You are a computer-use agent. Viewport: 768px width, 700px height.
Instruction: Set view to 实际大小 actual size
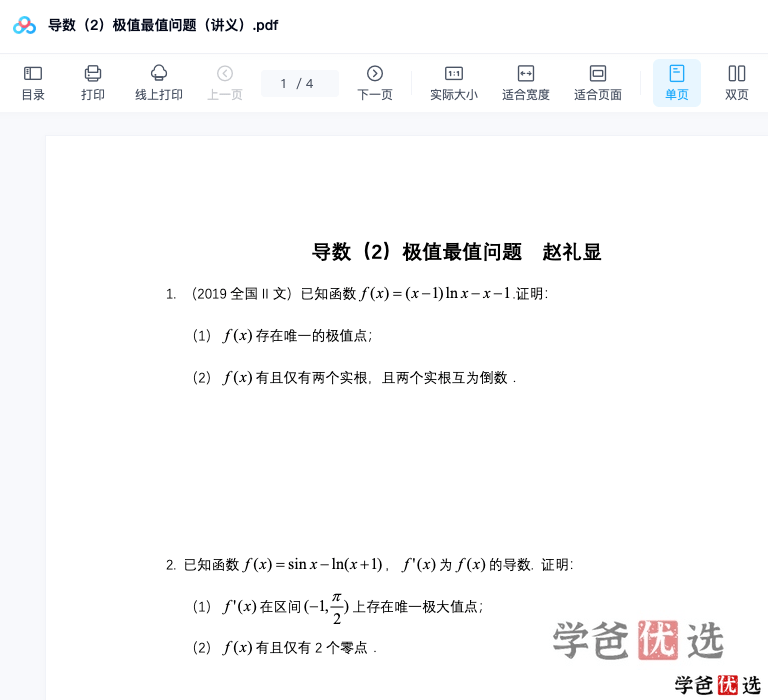tap(454, 83)
